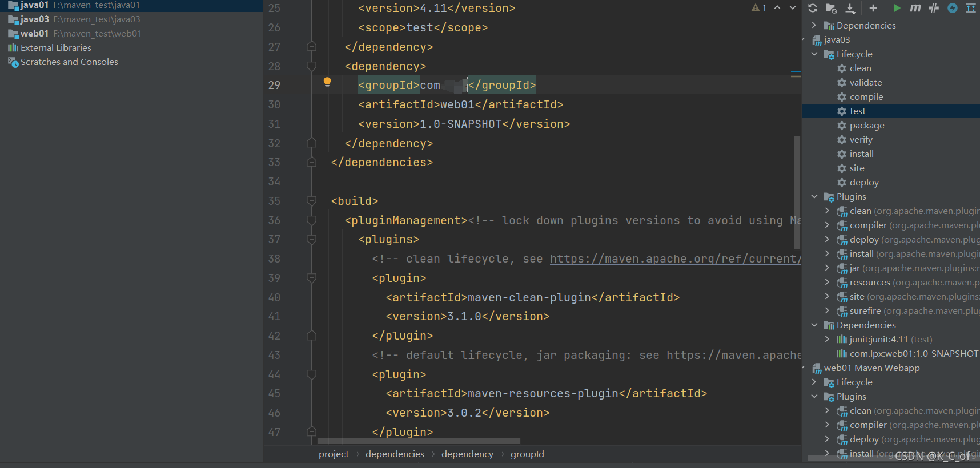Click the editor horizontal scrollbar thumb
980x468 pixels.
(419, 441)
